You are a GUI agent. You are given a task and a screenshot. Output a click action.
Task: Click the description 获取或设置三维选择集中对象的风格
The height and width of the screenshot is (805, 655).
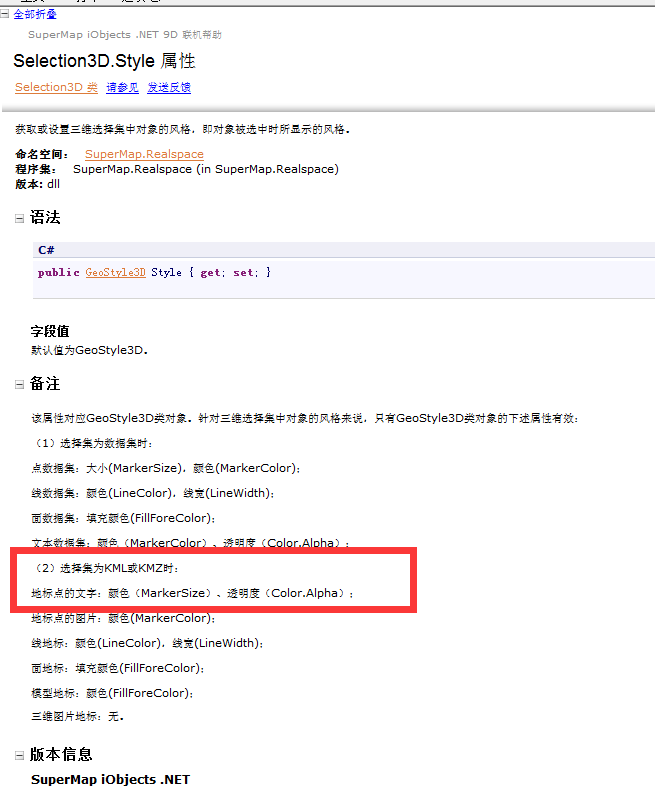point(182,129)
